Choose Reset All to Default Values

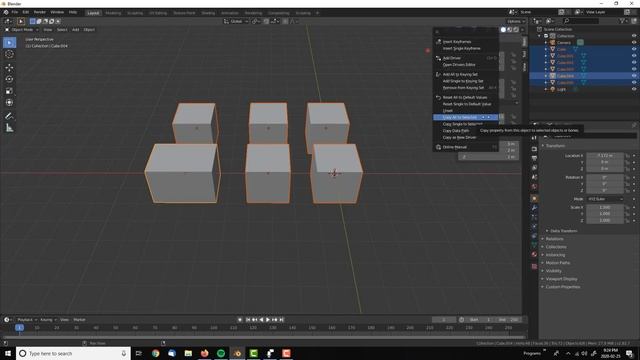click(x=466, y=97)
